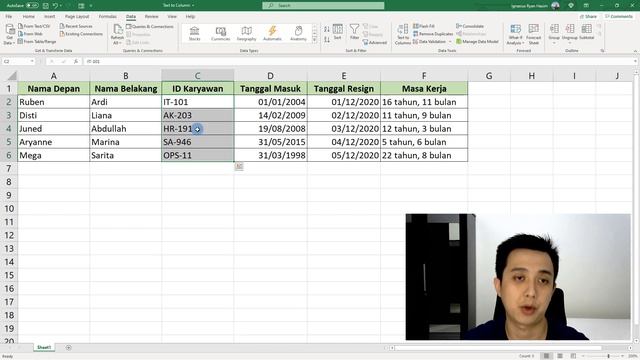Image resolution: width=640 pixels, height=360 pixels.
Task: Select the Currencies data type
Action: (220, 33)
